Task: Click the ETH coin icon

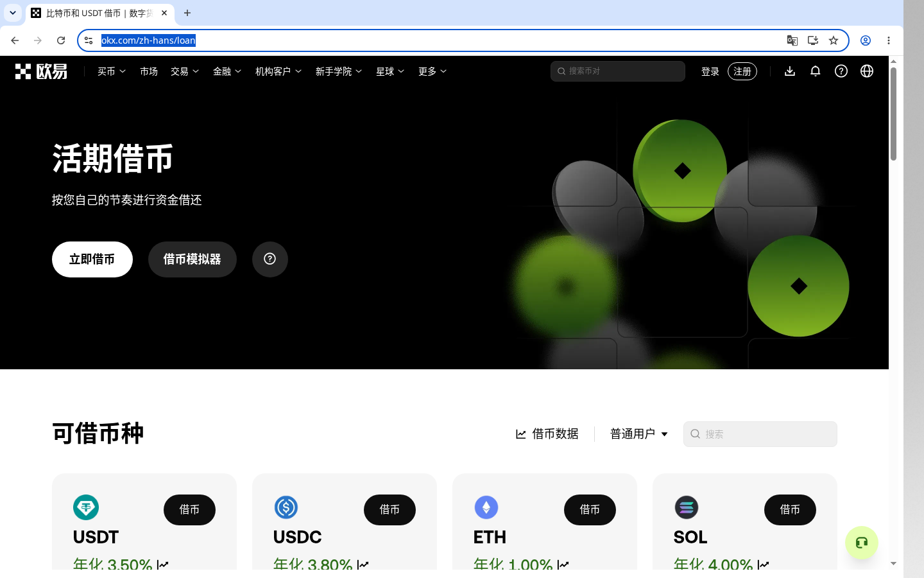Action: (486, 507)
